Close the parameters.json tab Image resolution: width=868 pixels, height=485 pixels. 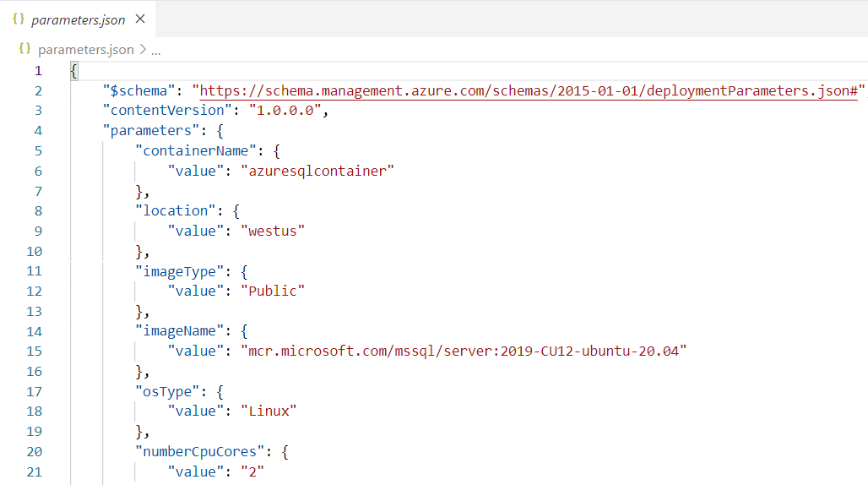click(140, 19)
